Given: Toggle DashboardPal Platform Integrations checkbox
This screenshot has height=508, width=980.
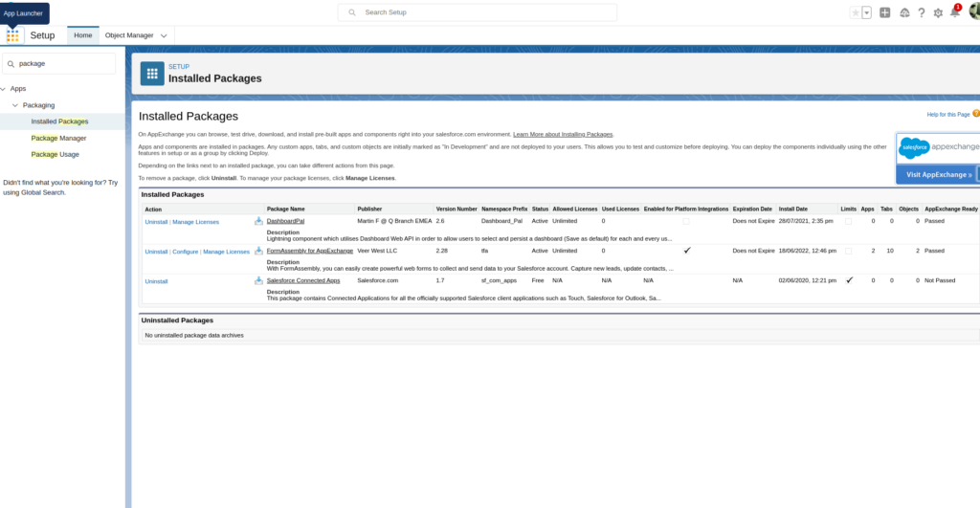Looking at the screenshot, I should (x=685, y=221).
